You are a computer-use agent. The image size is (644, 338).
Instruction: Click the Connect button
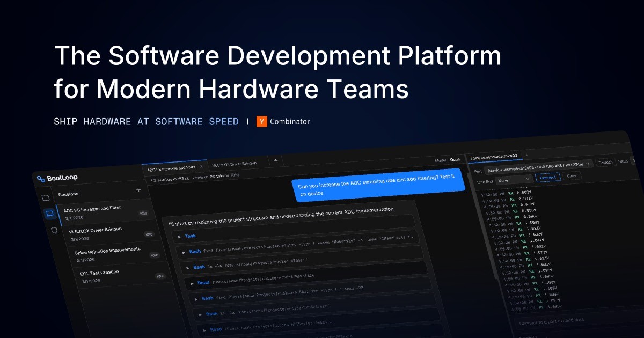point(548,177)
